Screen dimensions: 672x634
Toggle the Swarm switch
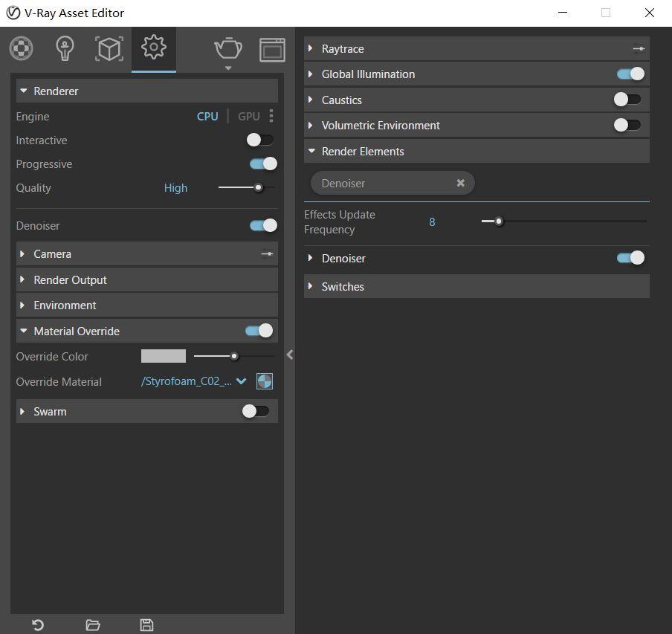(x=256, y=411)
